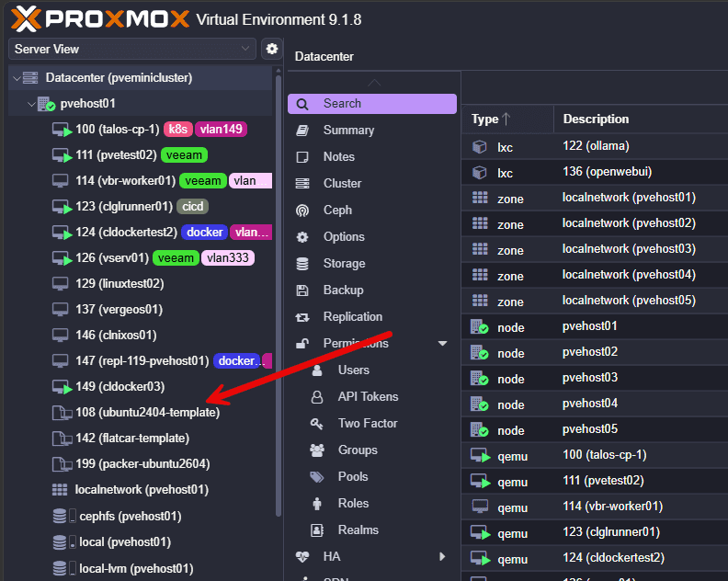Select the 108 (ubuntu2404-template) template
Screen dimensions: 728x581
(x=148, y=413)
